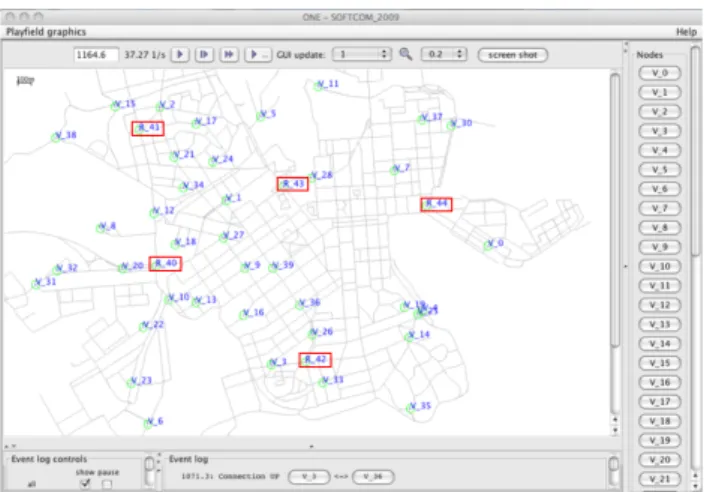Screen dimensions: 704x492
Task: Click node V_28 circle on the map
Action: point(312,177)
